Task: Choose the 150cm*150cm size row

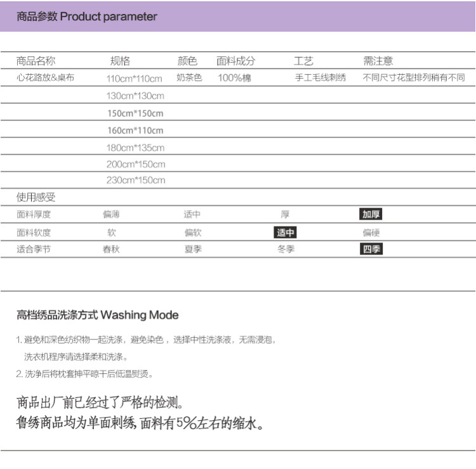Action: click(x=135, y=114)
